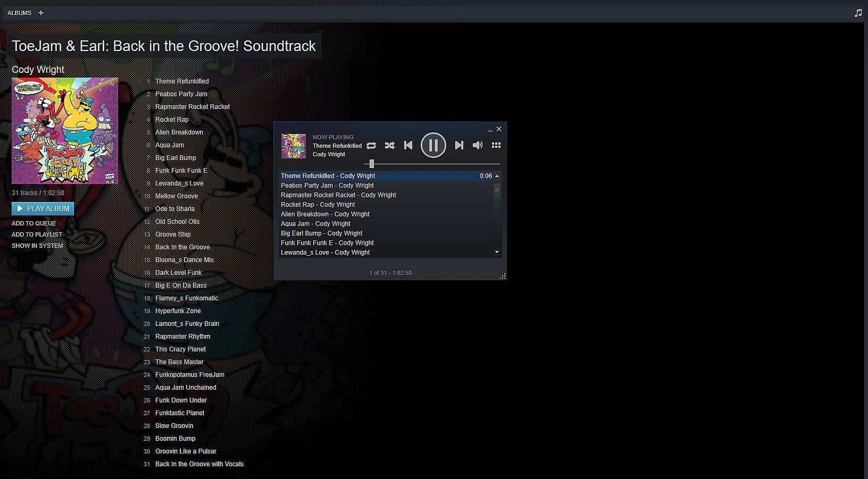Click ADD TO QUEUE
This screenshot has width=868, height=479.
(34, 223)
